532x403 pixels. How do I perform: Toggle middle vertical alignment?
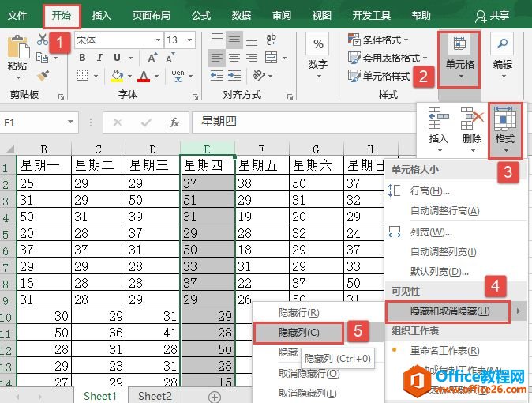click(x=234, y=40)
